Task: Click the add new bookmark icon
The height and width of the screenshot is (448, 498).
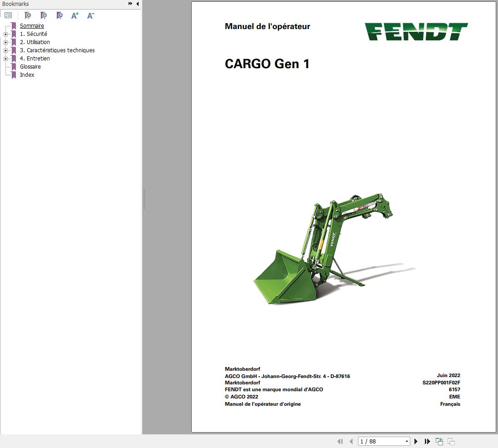Action: [x=44, y=15]
